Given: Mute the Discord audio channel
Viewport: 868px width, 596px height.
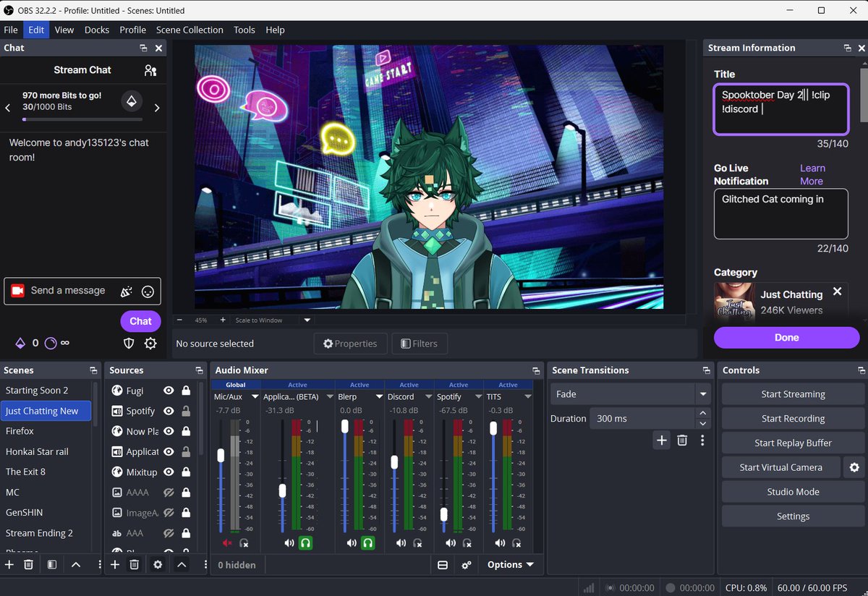Looking at the screenshot, I should [401, 543].
